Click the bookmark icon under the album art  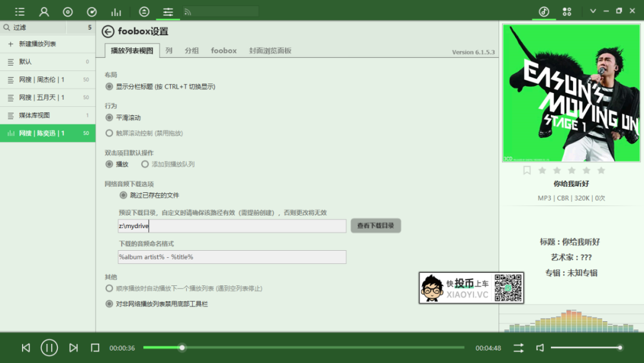527,170
